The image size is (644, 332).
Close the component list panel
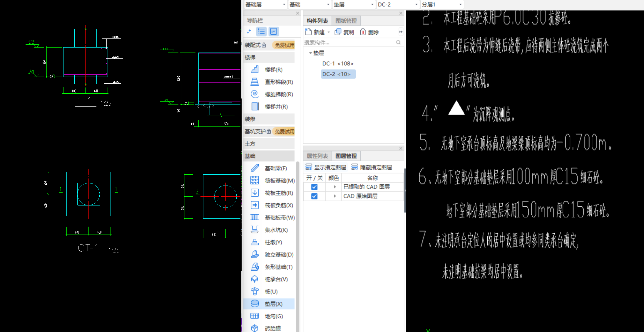pyautogui.click(x=401, y=13)
